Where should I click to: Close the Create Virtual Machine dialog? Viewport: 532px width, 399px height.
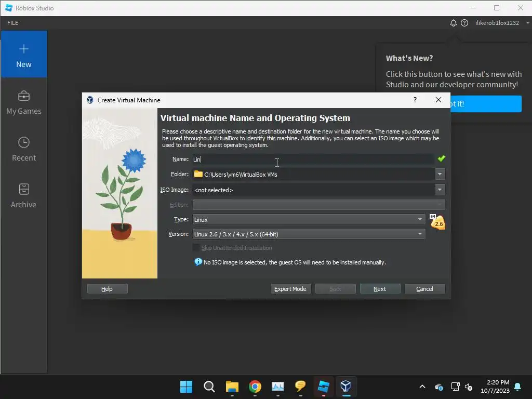pos(438,100)
